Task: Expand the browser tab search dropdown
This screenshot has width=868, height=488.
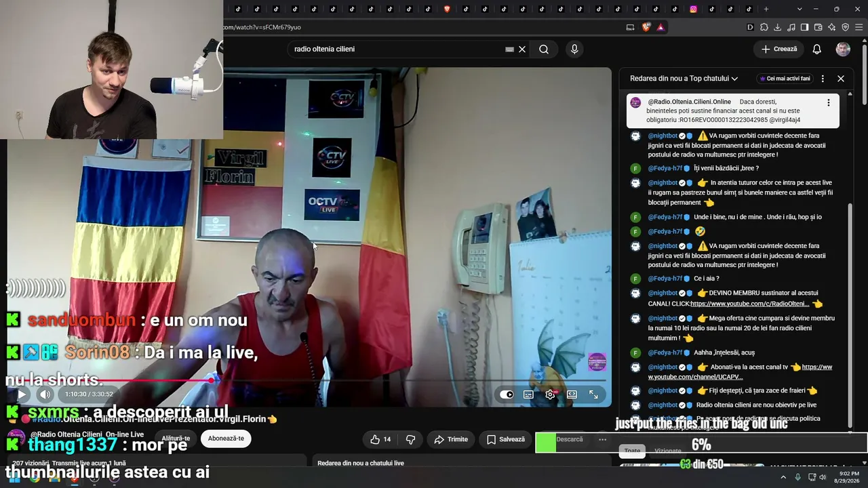Action: click(x=800, y=9)
